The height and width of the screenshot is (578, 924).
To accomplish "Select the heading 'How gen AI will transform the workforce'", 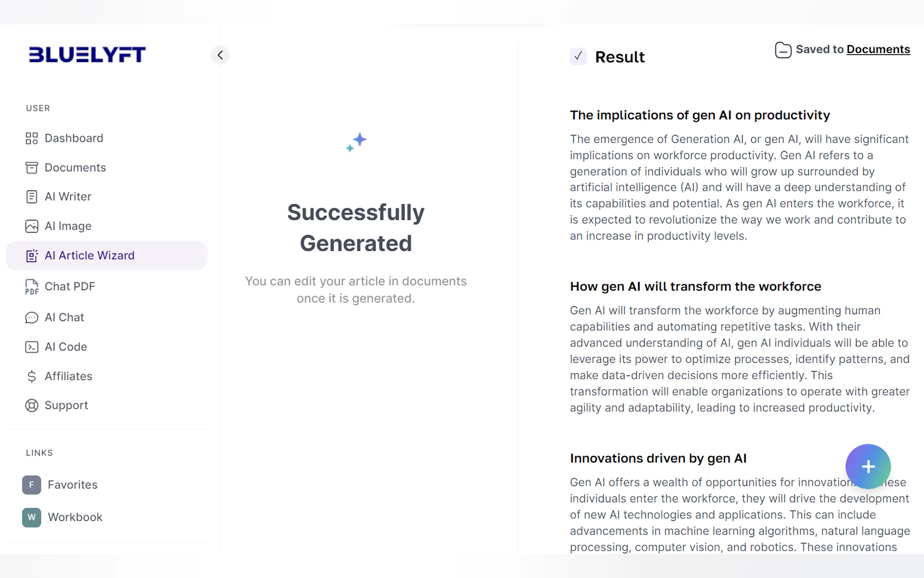I will point(695,287).
